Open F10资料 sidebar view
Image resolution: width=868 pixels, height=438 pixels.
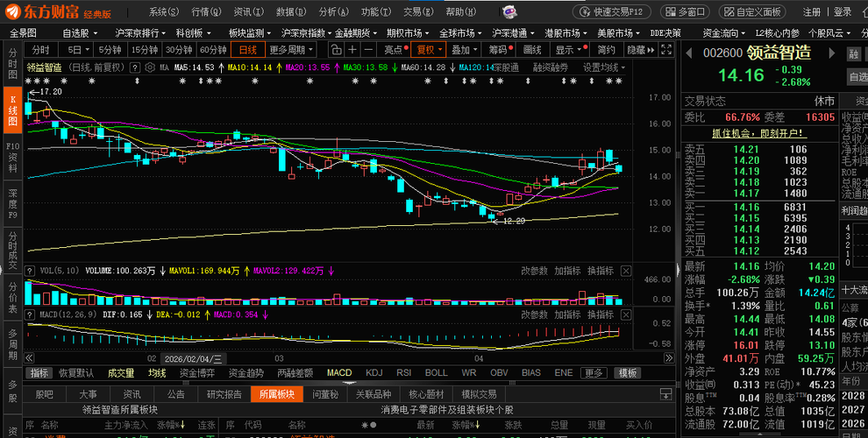click(13, 157)
